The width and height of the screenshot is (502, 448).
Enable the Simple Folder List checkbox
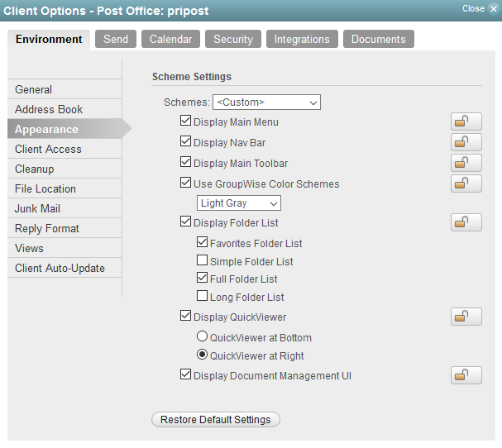tap(202, 260)
